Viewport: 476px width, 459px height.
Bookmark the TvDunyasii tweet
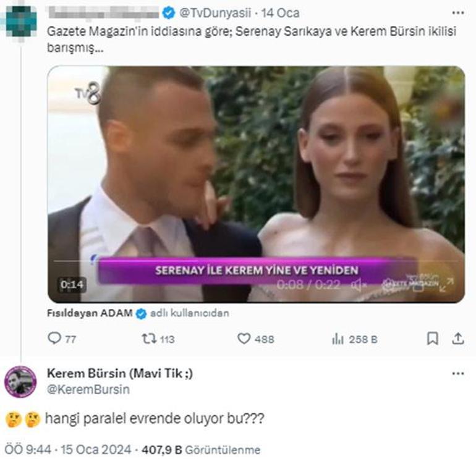[433, 339]
